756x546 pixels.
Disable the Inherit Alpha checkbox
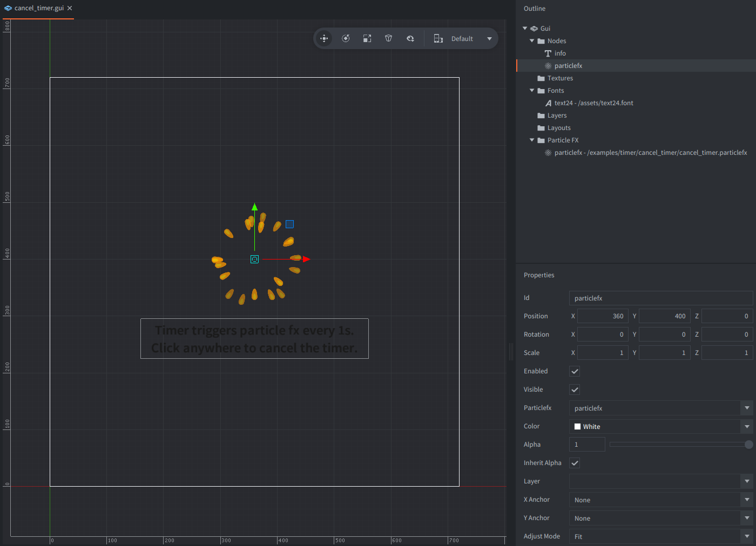[575, 463]
